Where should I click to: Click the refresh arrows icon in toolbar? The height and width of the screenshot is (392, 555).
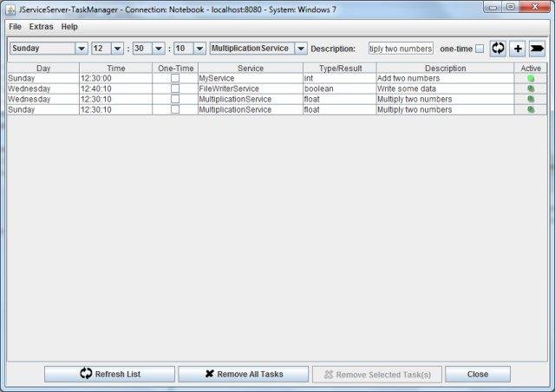498,49
